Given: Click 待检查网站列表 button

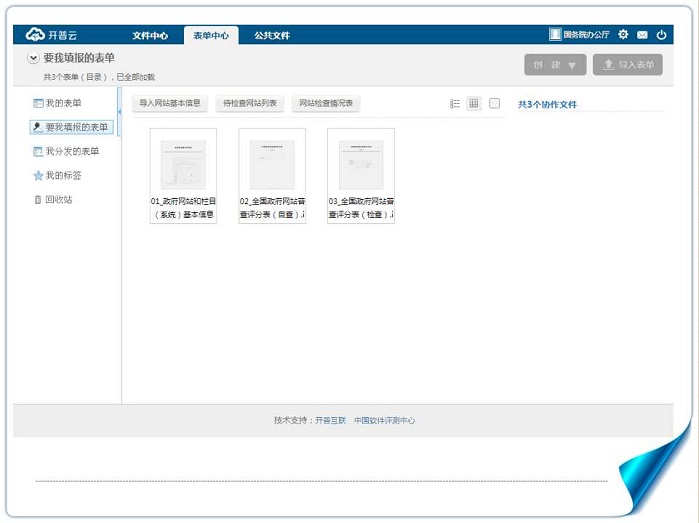Looking at the screenshot, I should [251, 103].
